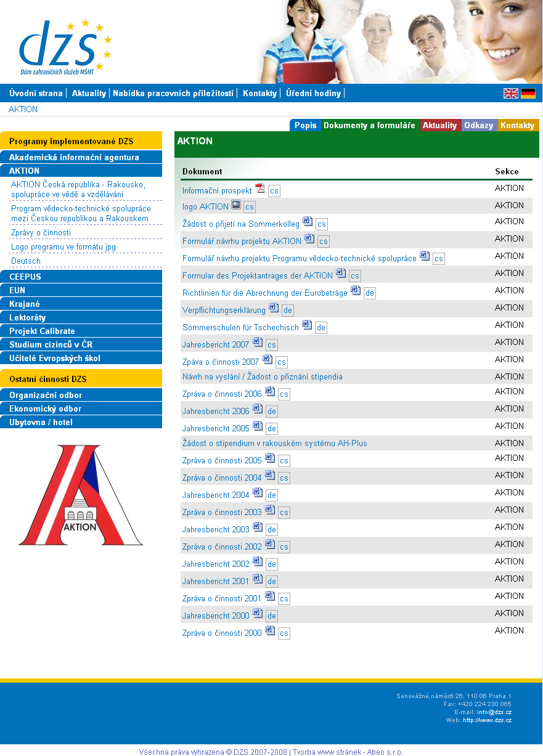Click the 'cs' language tag beside Formulář návrhu projektu AKTION
543x756 pixels.
[x=324, y=242]
